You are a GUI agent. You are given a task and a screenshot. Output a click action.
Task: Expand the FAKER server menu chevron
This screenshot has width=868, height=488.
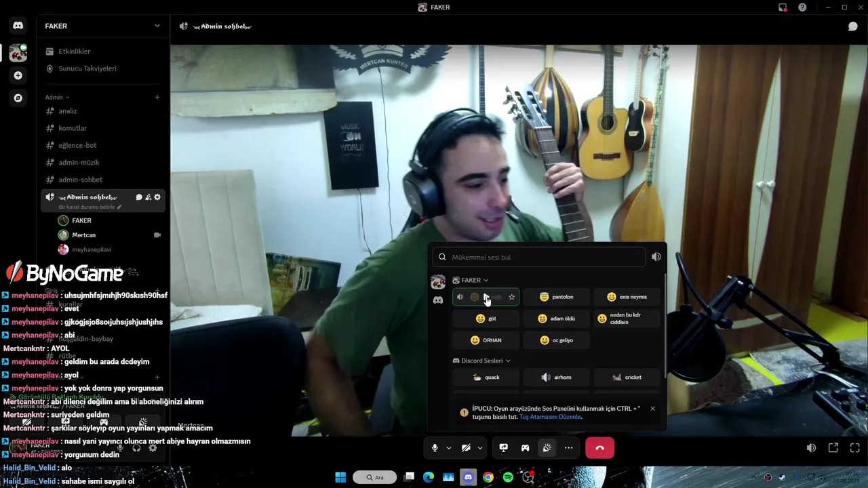(157, 26)
